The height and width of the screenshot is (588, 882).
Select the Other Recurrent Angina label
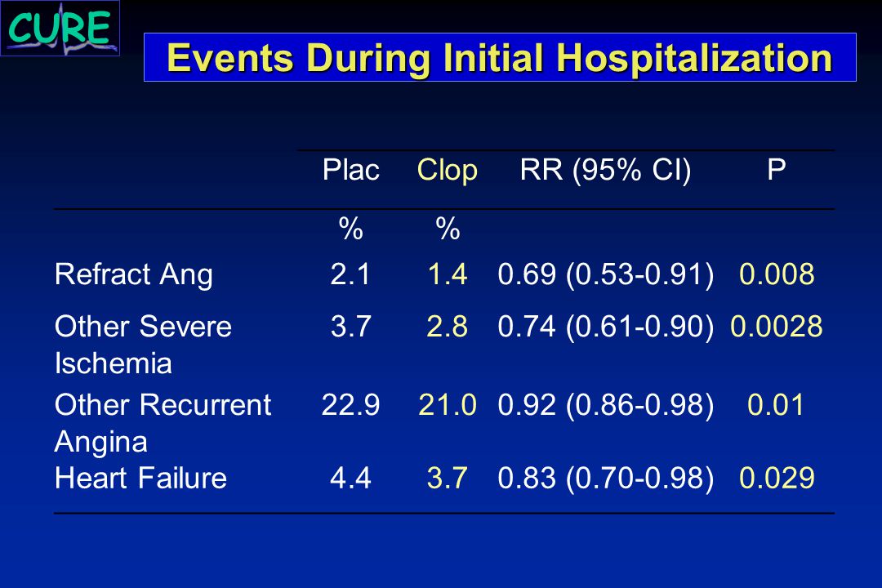tap(163, 423)
